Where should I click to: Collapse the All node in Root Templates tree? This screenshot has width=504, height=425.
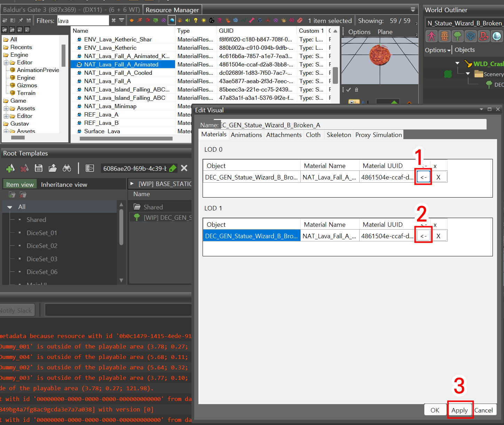[10, 207]
